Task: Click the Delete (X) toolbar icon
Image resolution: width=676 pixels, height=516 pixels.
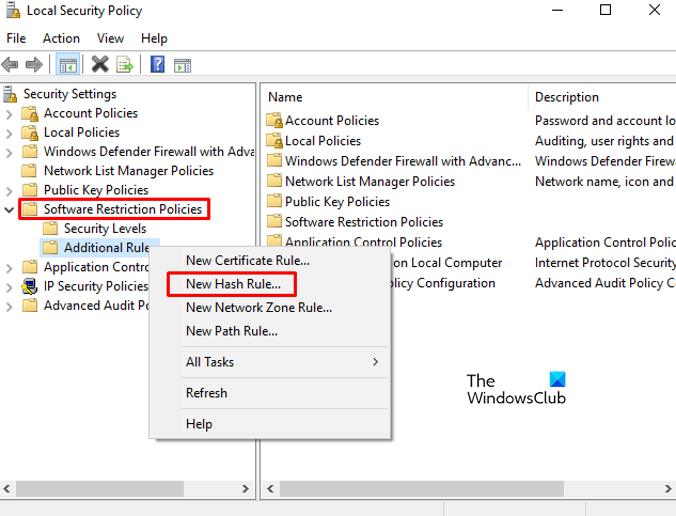Action: (x=100, y=65)
